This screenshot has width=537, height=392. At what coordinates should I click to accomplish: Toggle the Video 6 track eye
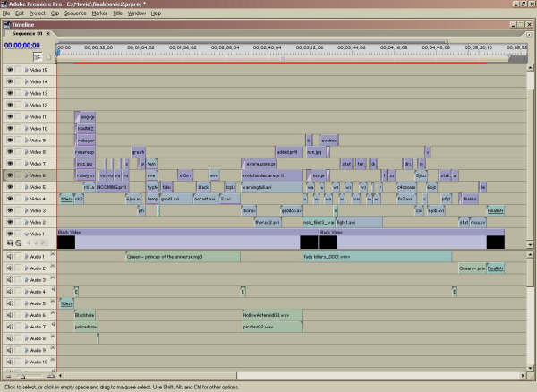click(10, 175)
